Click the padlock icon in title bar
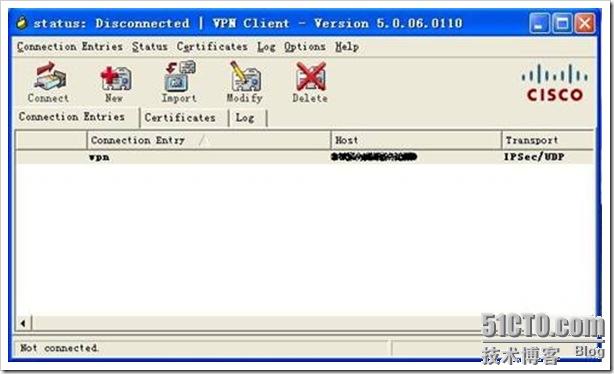 pyautogui.click(x=22, y=23)
